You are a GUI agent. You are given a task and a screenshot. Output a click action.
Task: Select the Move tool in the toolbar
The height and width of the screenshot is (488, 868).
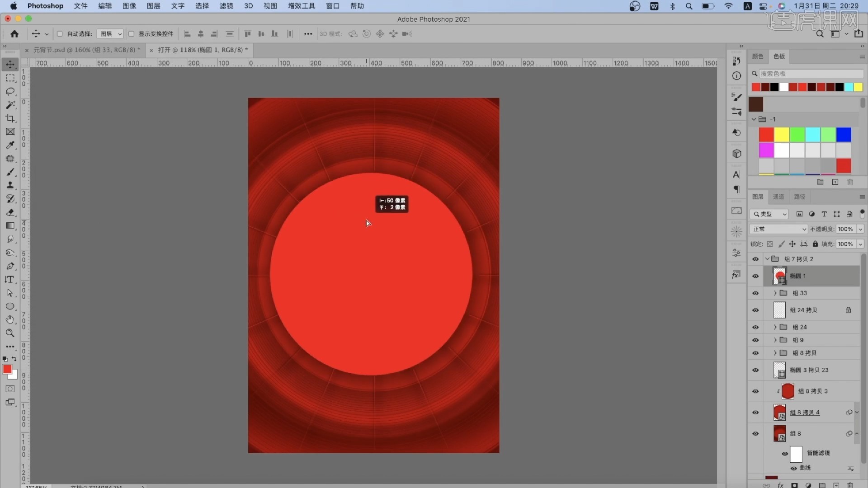[x=10, y=64]
